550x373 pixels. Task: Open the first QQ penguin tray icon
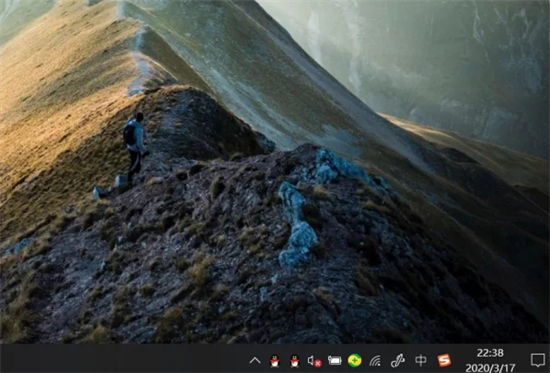click(x=275, y=360)
